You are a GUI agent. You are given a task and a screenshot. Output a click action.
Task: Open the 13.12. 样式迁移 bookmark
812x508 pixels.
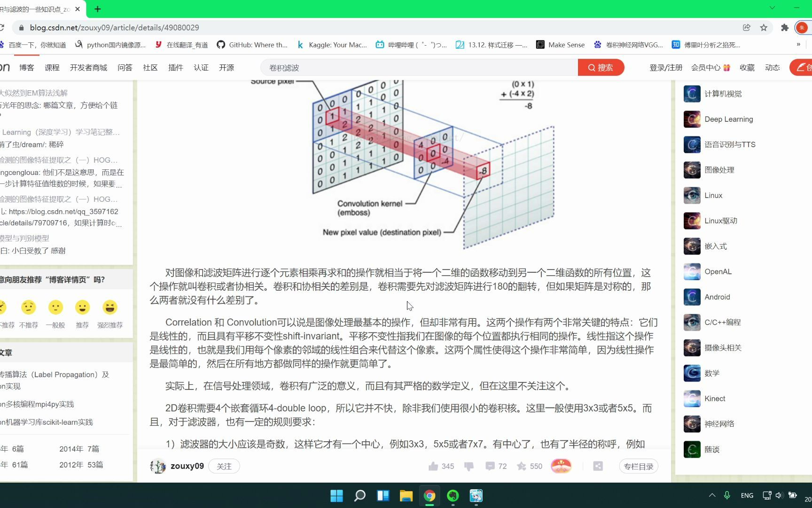(492, 45)
